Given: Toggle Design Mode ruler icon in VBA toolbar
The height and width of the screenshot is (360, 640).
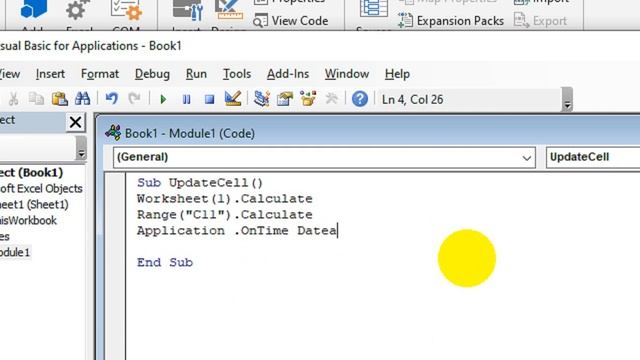Looking at the screenshot, I should [x=233, y=99].
